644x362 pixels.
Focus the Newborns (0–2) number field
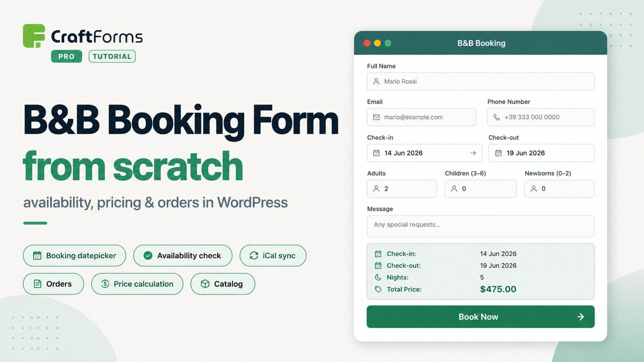coord(559,189)
